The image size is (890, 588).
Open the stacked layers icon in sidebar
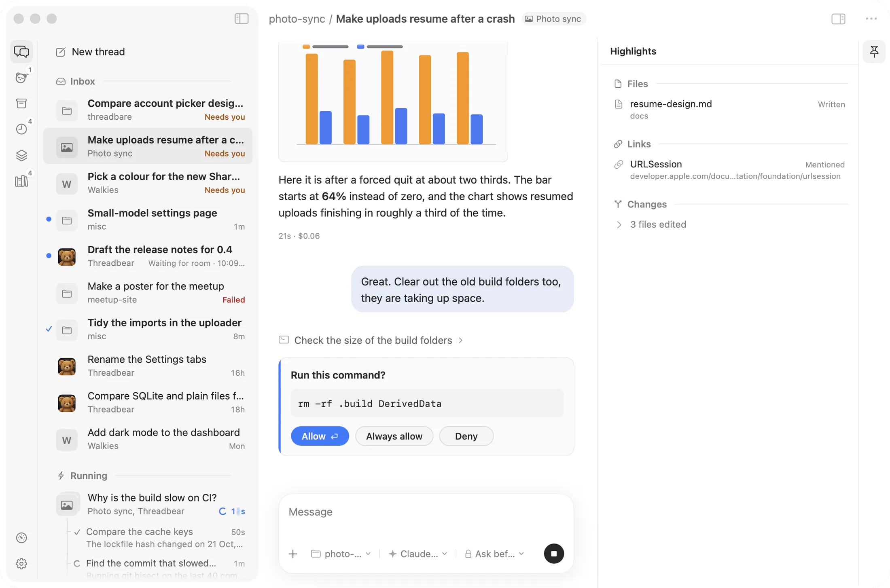pos(21,155)
